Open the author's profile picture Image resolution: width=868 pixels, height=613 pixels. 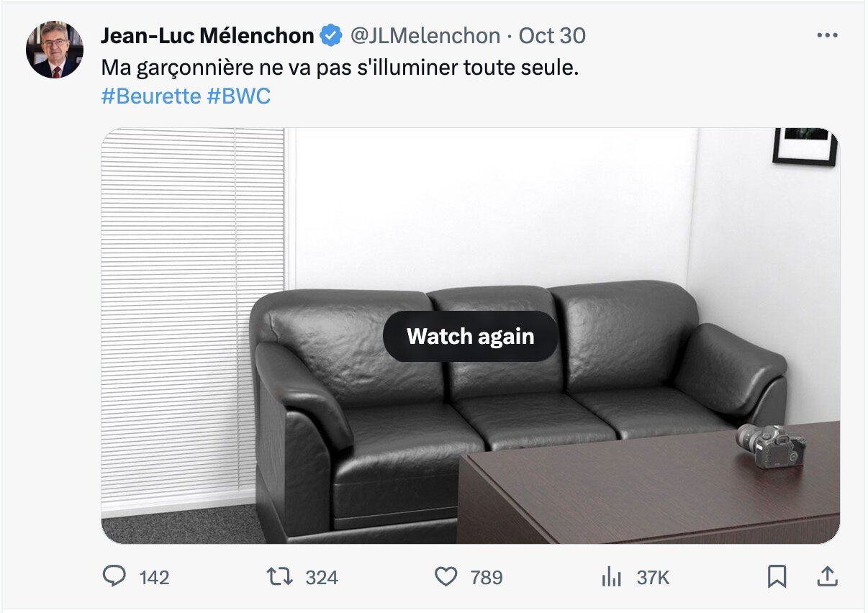55,49
